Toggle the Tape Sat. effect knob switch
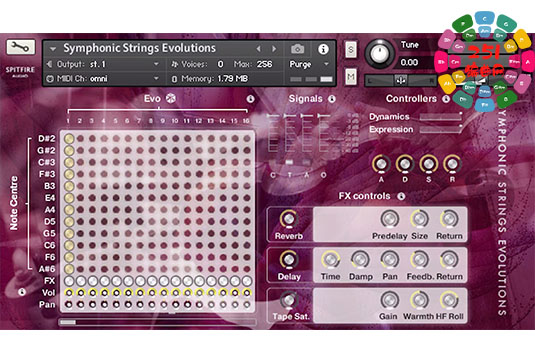 coord(289,300)
